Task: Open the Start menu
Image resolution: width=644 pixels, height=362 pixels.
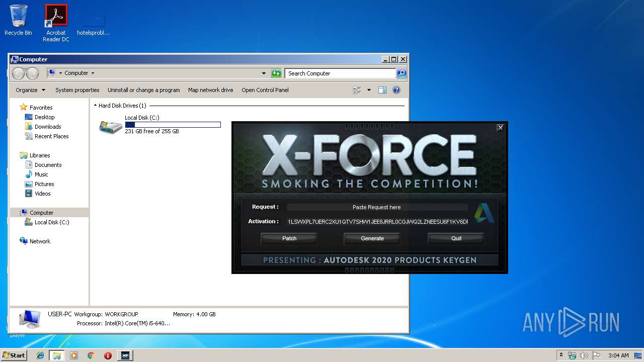Action: click(x=14, y=355)
